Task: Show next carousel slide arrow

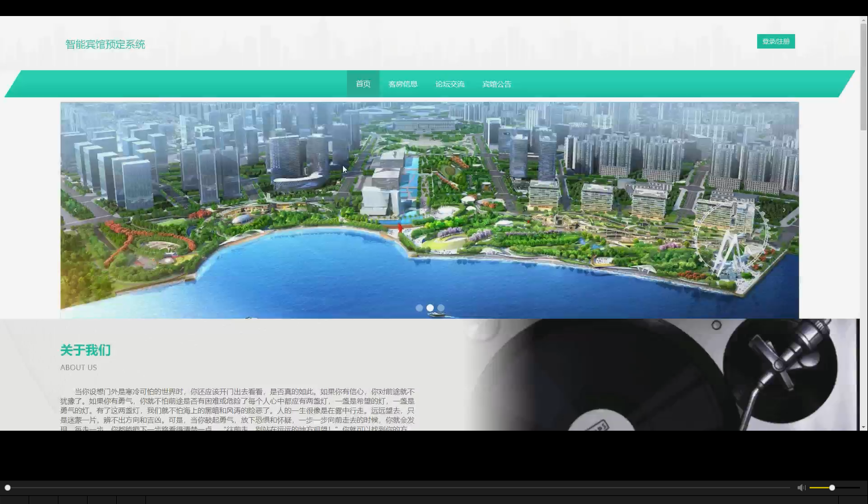Action: 784,210
